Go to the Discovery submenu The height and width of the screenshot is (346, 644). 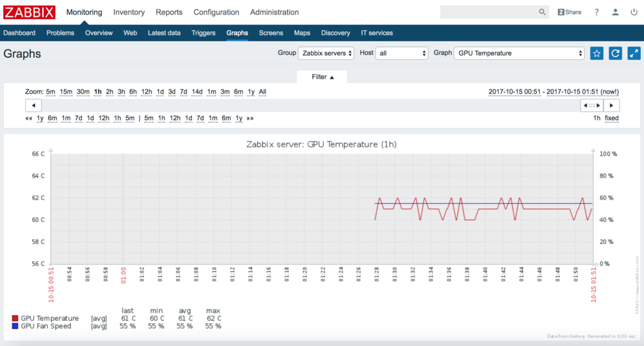[336, 33]
